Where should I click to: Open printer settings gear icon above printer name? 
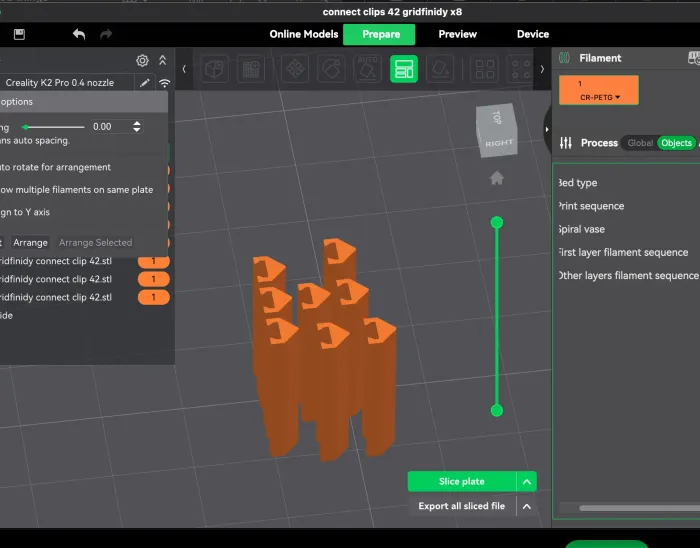142,60
